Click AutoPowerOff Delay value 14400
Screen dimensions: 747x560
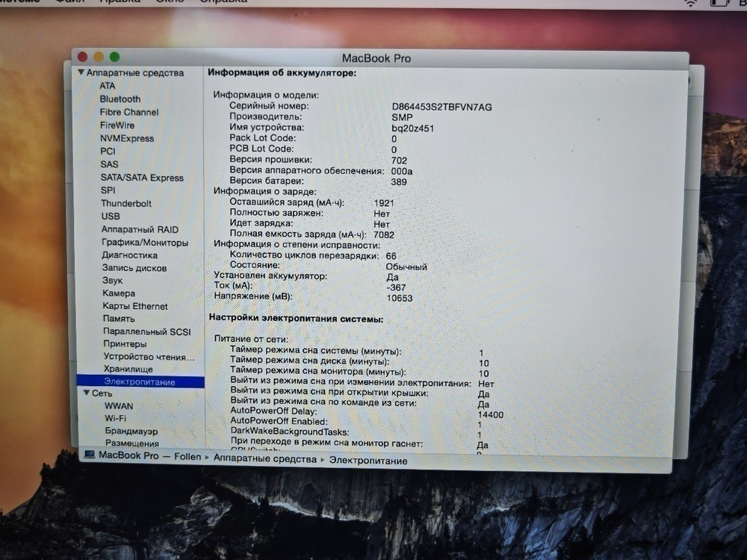pyautogui.click(x=491, y=414)
